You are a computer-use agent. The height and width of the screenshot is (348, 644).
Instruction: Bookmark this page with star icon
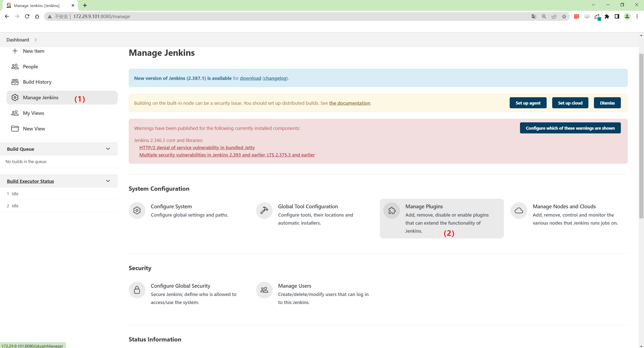click(564, 16)
